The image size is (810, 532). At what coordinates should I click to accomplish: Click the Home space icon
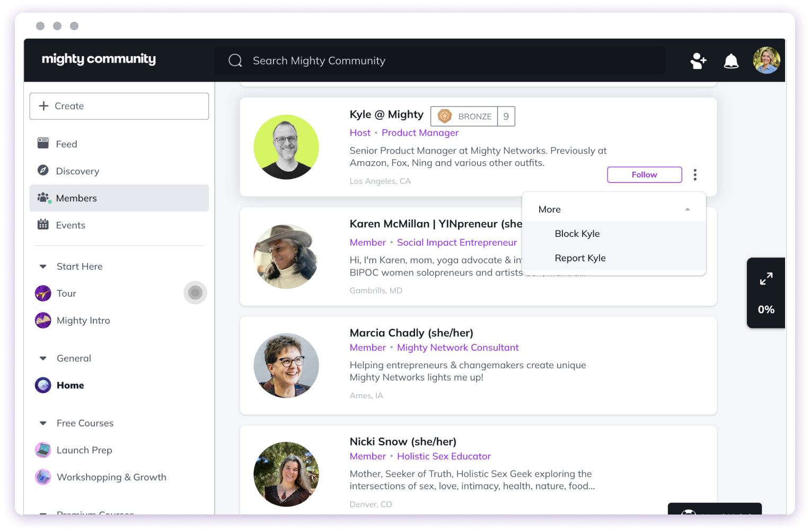coord(43,385)
